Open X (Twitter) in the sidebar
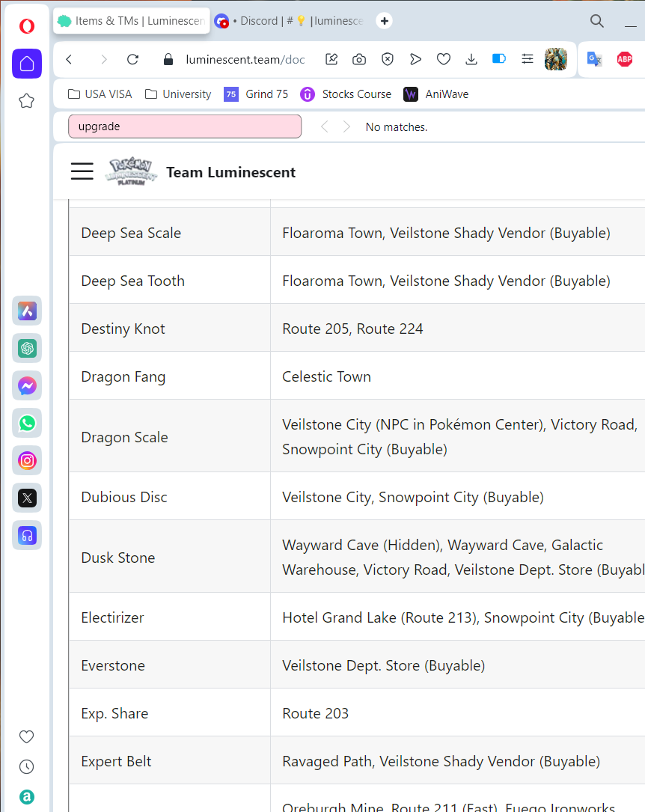The width and height of the screenshot is (645, 812). [27, 498]
